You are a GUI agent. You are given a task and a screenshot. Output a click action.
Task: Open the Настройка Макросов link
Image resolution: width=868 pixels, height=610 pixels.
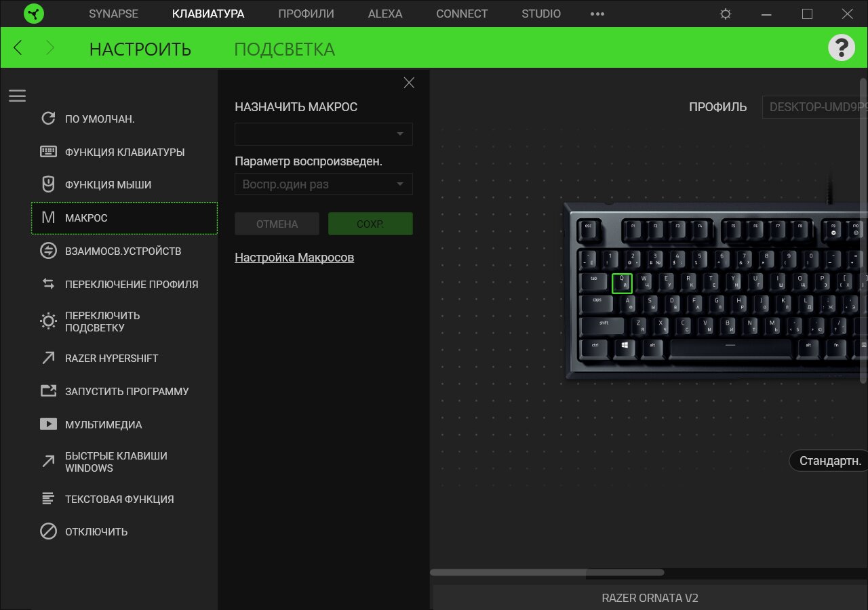[294, 258]
